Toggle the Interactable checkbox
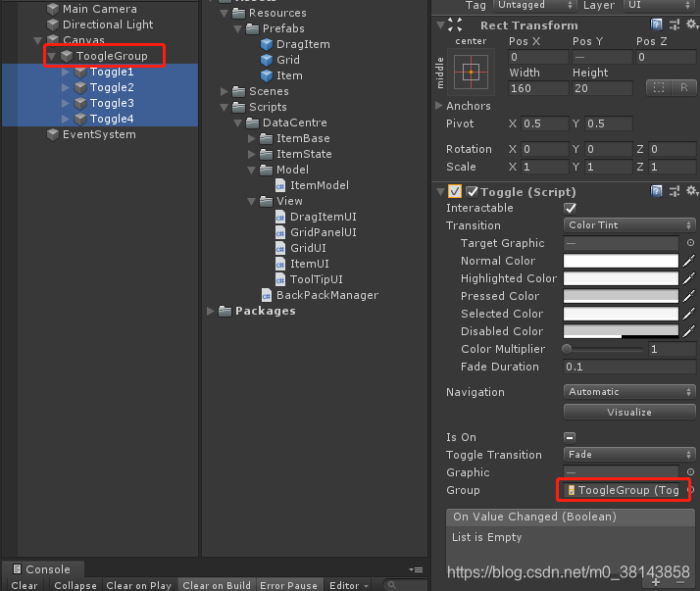 pyautogui.click(x=570, y=208)
